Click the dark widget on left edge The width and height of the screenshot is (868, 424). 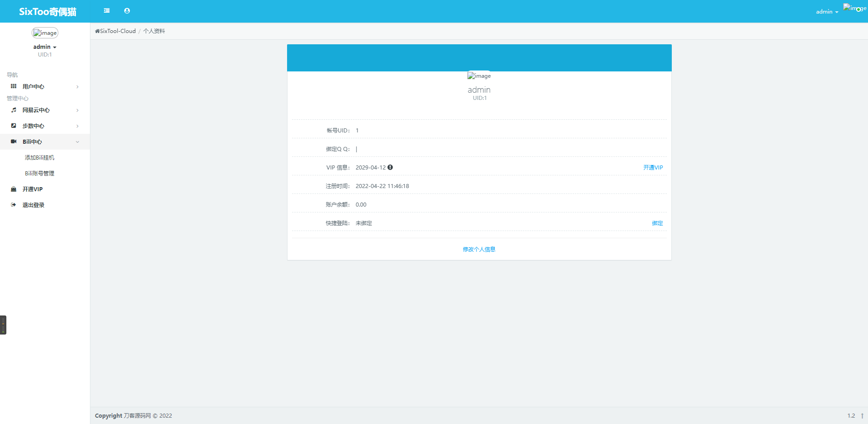click(x=3, y=325)
